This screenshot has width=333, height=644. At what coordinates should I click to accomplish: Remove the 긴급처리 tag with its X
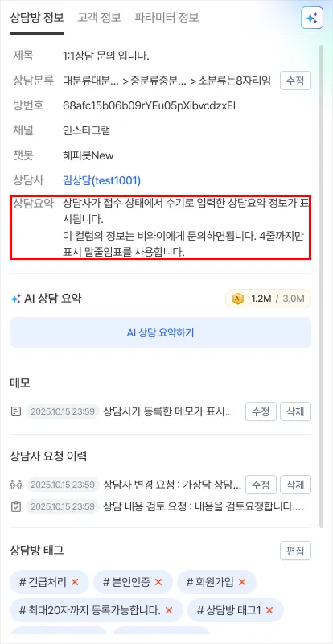(75, 582)
